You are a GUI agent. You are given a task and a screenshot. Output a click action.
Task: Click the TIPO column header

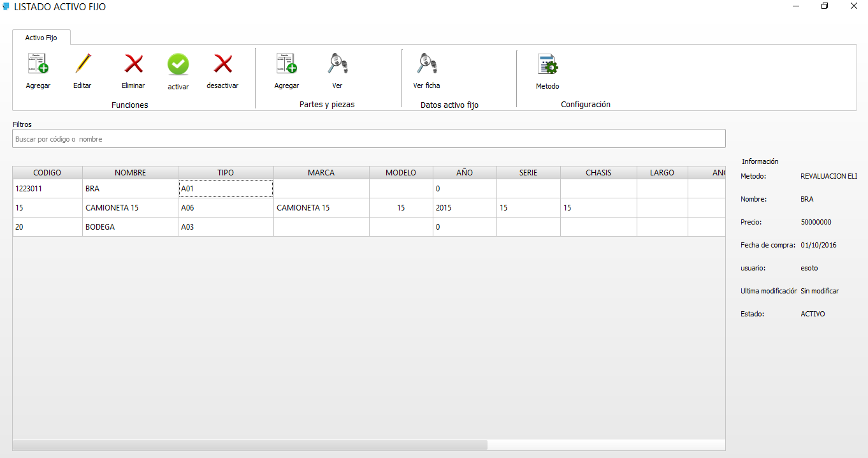(x=226, y=173)
